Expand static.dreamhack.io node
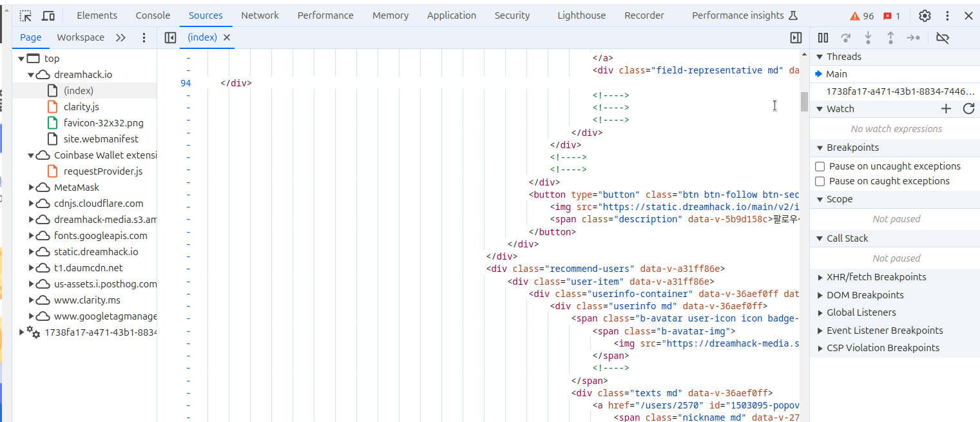 (31, 252)
